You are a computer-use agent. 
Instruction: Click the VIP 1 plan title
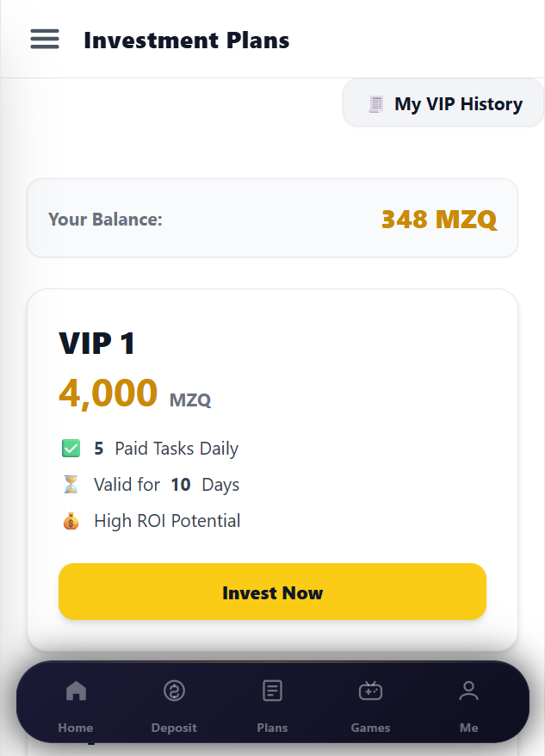click(x=96, y=344)
